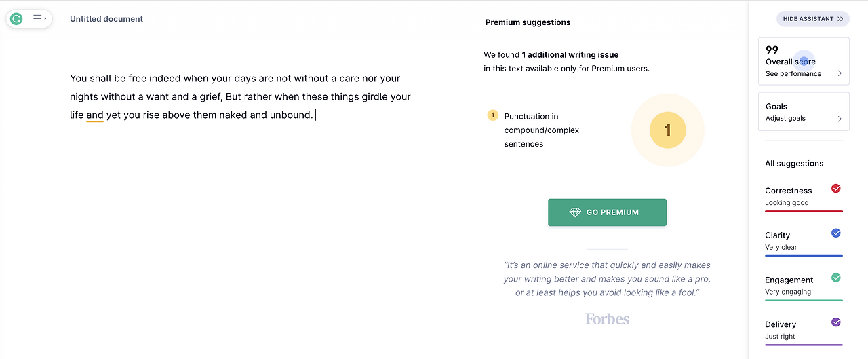Open See performance details
Image resolution: width=868 pixels, height=359 pixels.
pyautogui.click(x=793, y=74)
